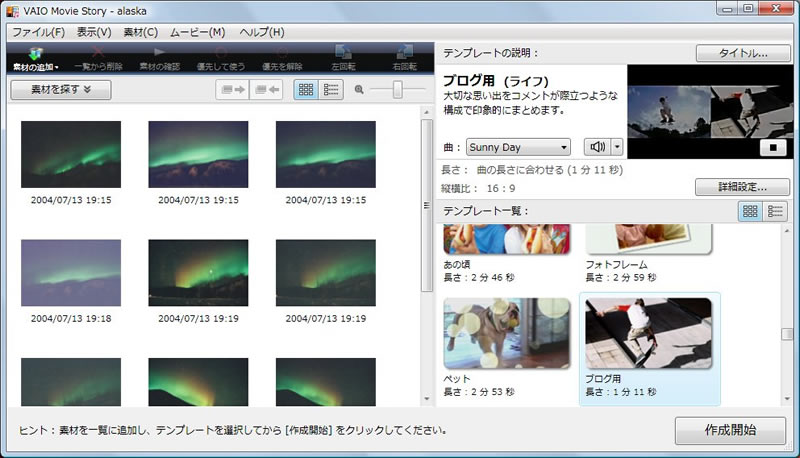
Task: Switch material list to thumbnail grid view
Action: click(306, 90)
